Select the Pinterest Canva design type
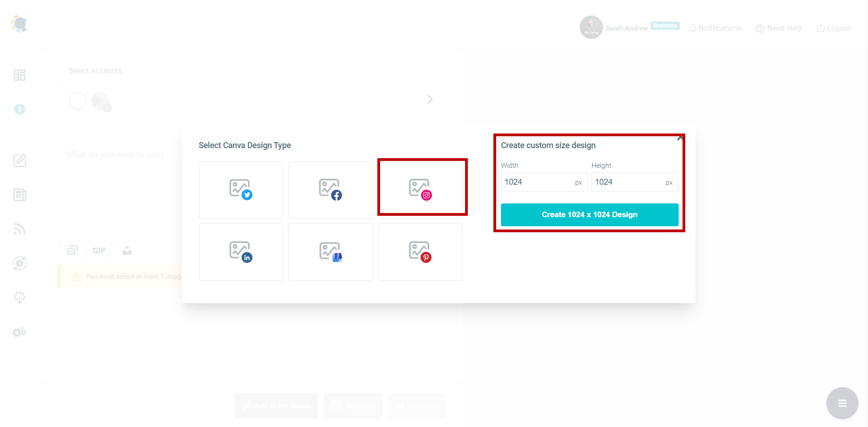Image resolution: width=868 pixels, height=427 pixels. coord(420,252)
